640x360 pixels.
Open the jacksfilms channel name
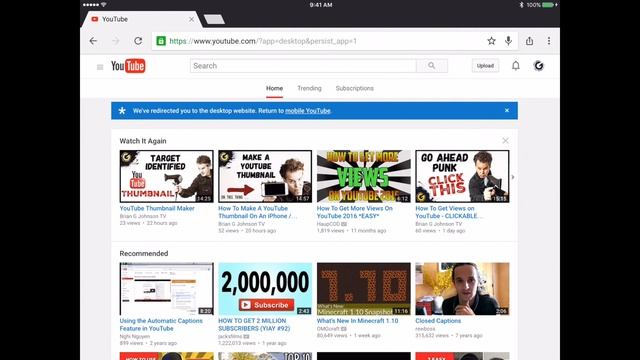click(x=230, y=336)
